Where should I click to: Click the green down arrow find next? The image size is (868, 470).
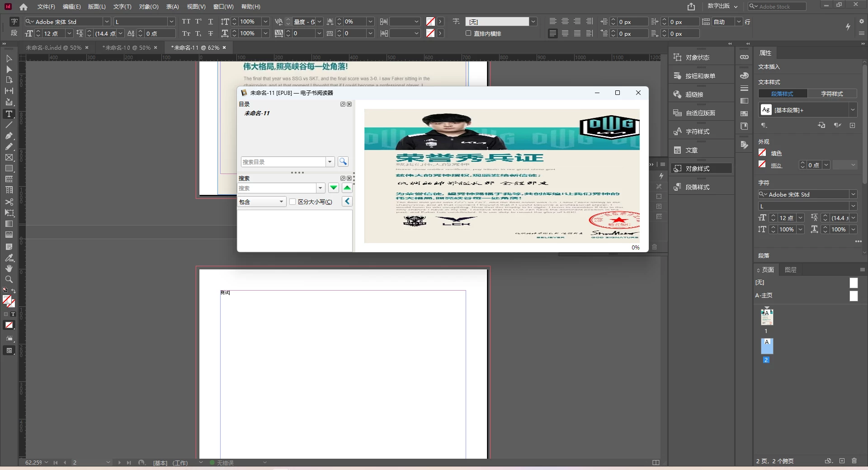tap(334, 188)
